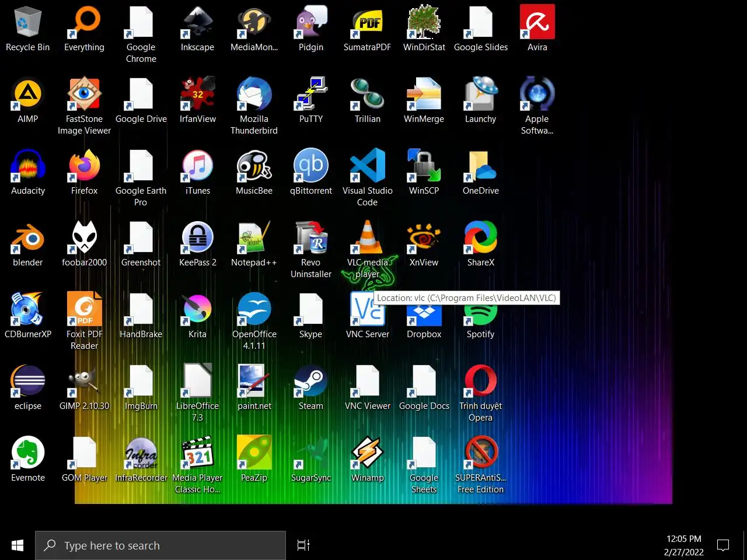This screenshot has height=560, width=747.
Task: Select the Revo Uninstaller icon
Action: [x=310, y=237]
